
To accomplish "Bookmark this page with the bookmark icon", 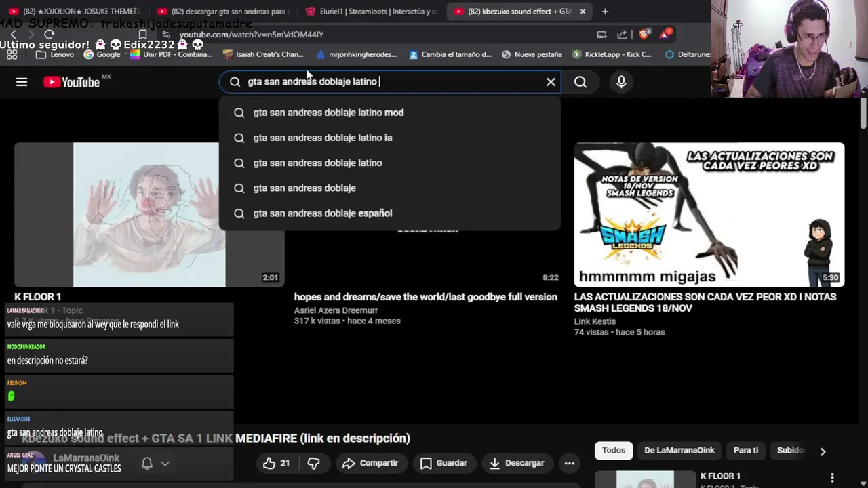I will point(142,34).
